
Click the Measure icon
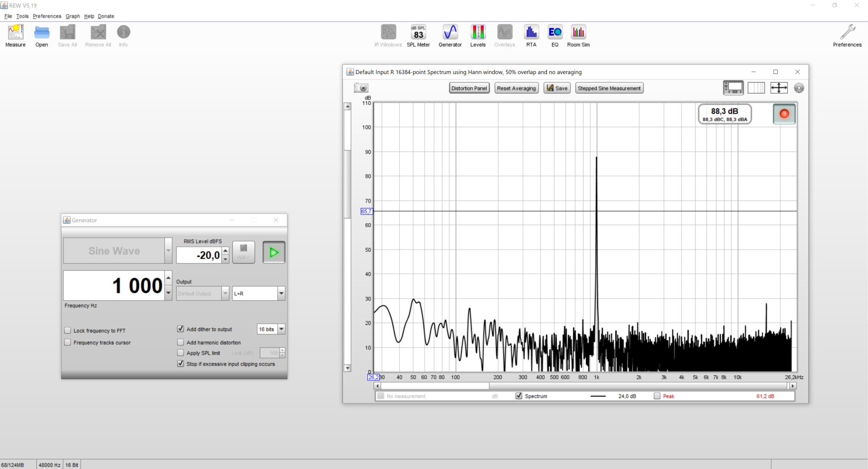[x=15, y=34]
